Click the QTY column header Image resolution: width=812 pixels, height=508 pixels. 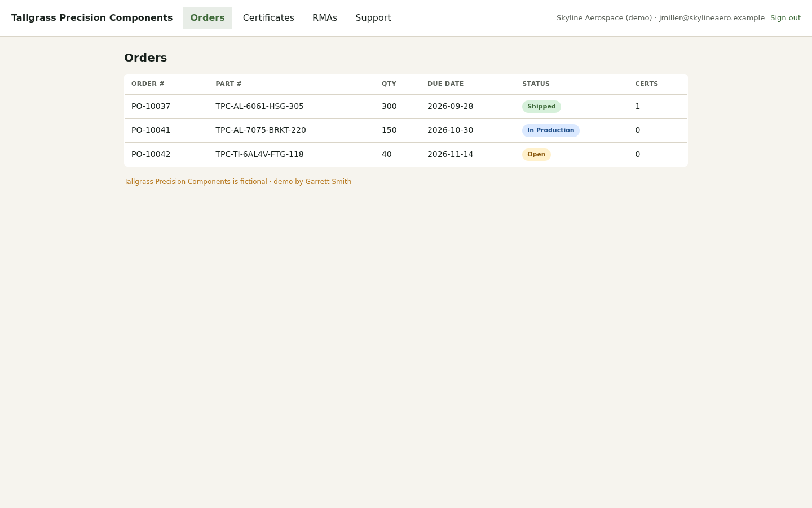389,84
